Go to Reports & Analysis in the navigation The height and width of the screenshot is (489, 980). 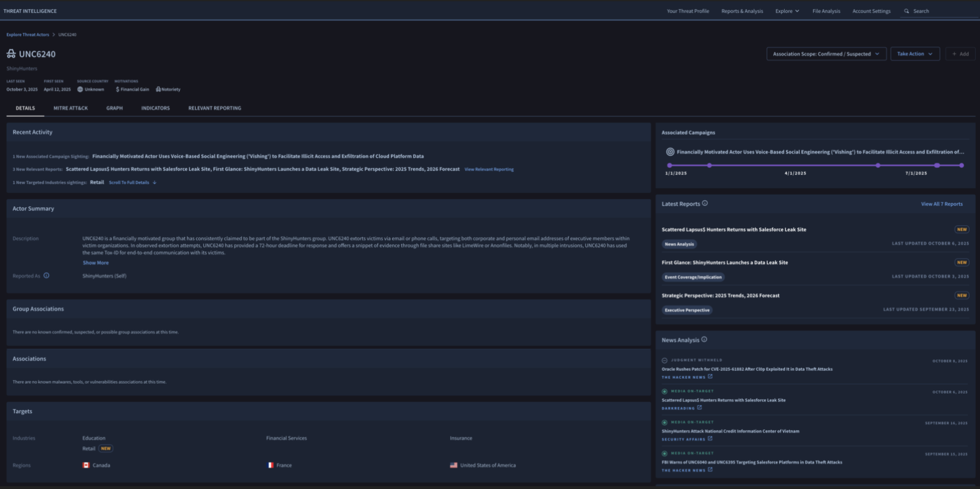point(742,11)
